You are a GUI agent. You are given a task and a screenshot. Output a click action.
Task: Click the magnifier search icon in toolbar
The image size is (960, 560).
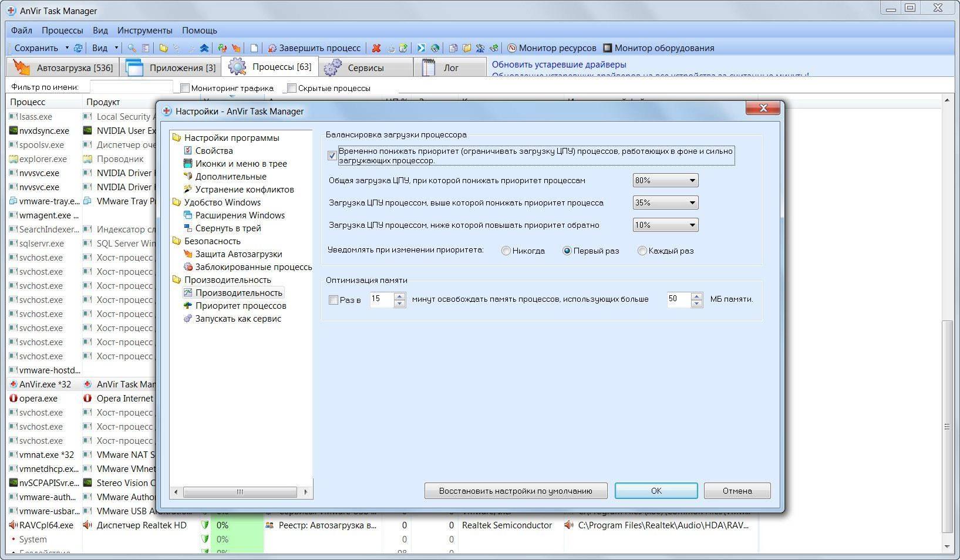point(132,48)
